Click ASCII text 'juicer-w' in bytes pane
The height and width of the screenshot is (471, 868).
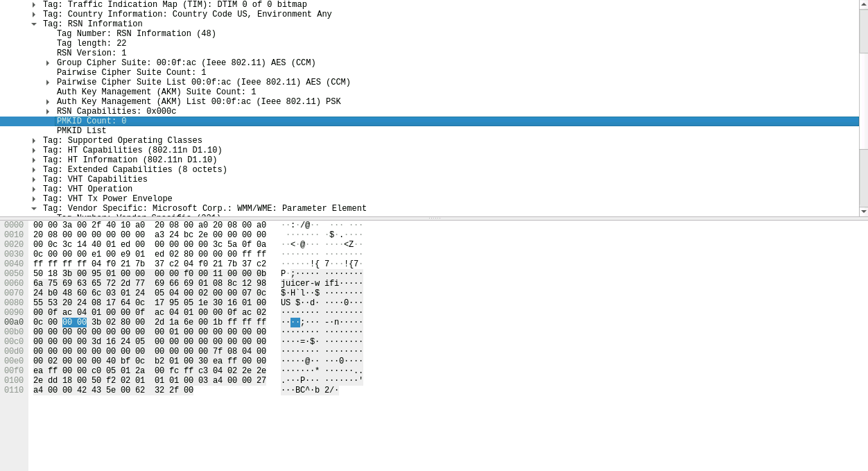pyautogui.click(x=300, y=283)
